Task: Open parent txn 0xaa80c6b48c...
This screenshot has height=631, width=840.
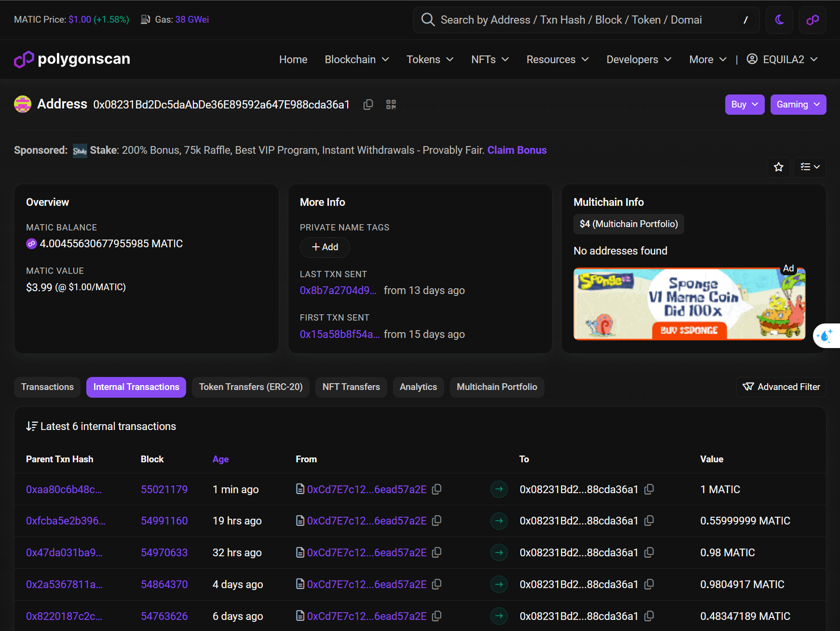Action: pos(64,489)
